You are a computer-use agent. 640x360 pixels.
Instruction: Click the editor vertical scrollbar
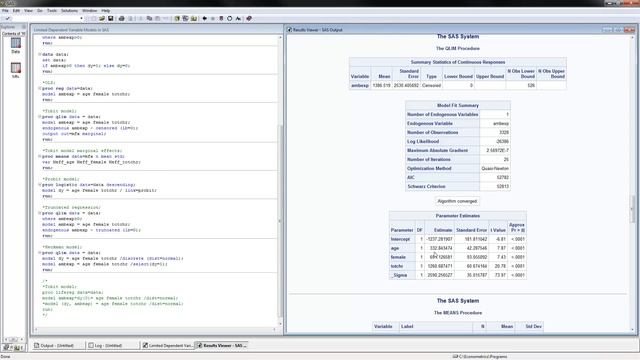[280, 180]
